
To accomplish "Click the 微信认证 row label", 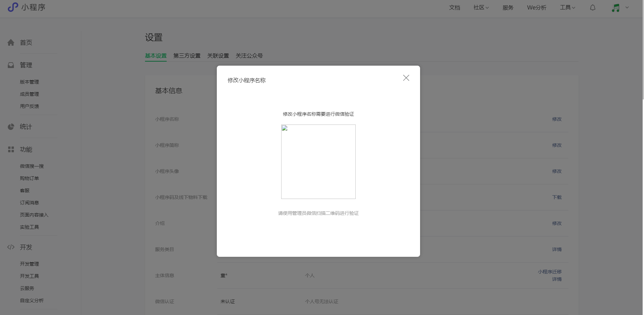I will coord(165,301).
